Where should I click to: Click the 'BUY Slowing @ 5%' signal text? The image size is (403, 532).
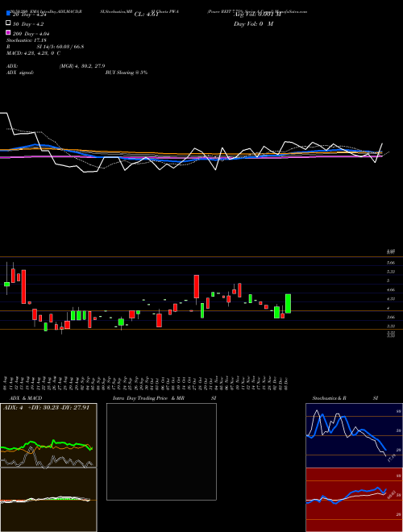[x=127, y=73]
